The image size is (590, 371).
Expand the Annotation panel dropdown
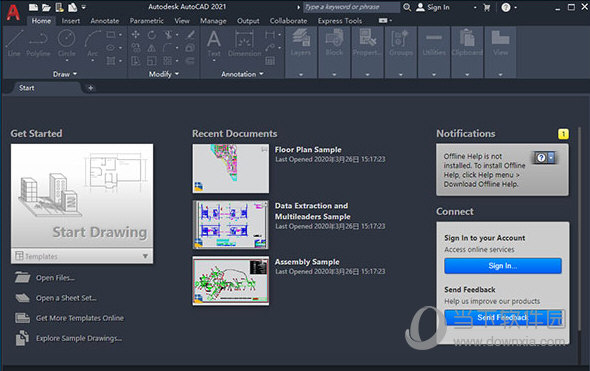click(x=242, y=74)
